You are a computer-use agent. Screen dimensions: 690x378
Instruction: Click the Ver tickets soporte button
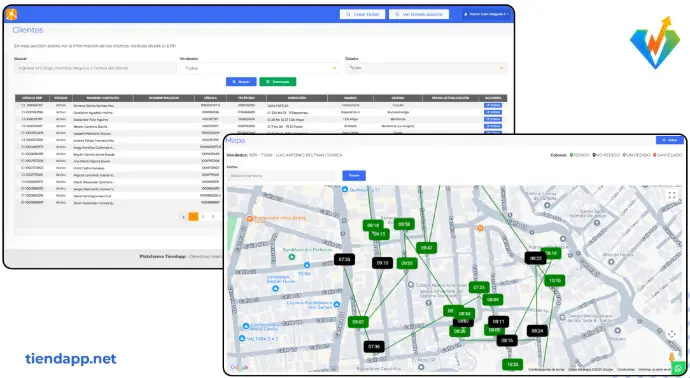point(419,15)
